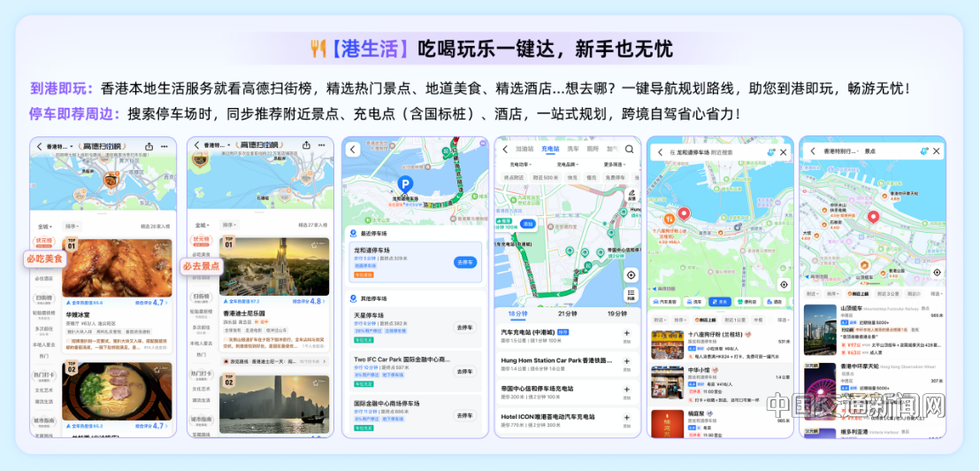The height and width of the screenshot is (471, 980).
Task: Select the 美食 category chip on nearby search
Action: (722, 302)
